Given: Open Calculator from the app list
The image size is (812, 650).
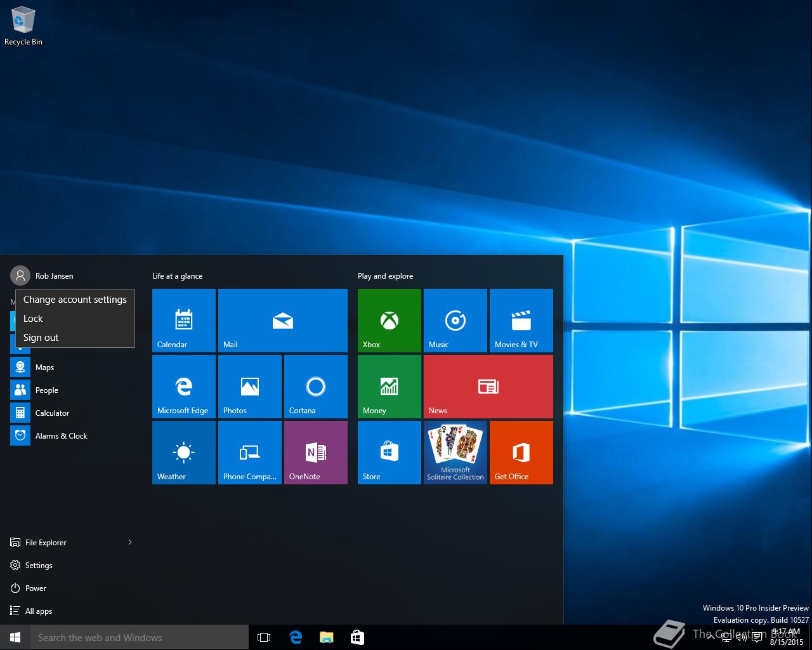Looking at the screenshot, I should 72,413.
